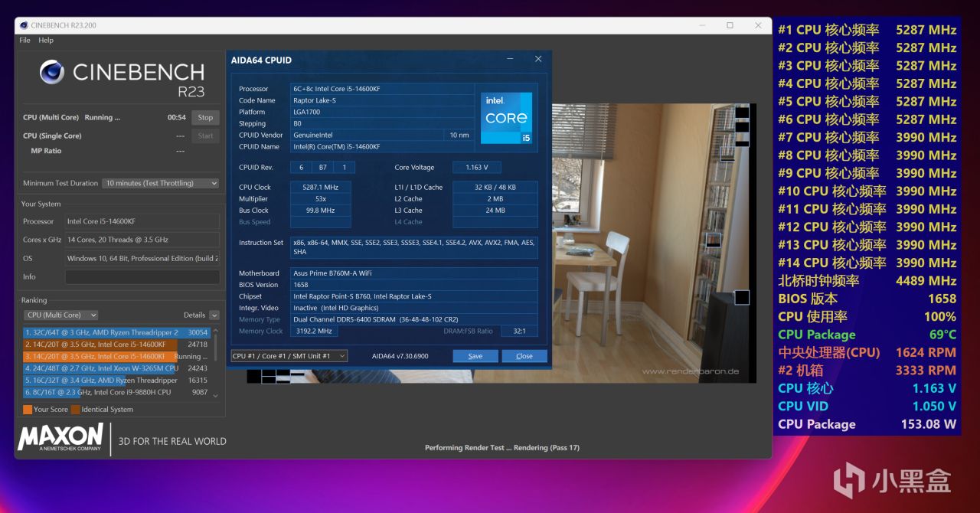Select ranking row 1 AMD Ryzen Threadripper 30054
The height and width of the screenshot is (513, 980).
[116, 332]
